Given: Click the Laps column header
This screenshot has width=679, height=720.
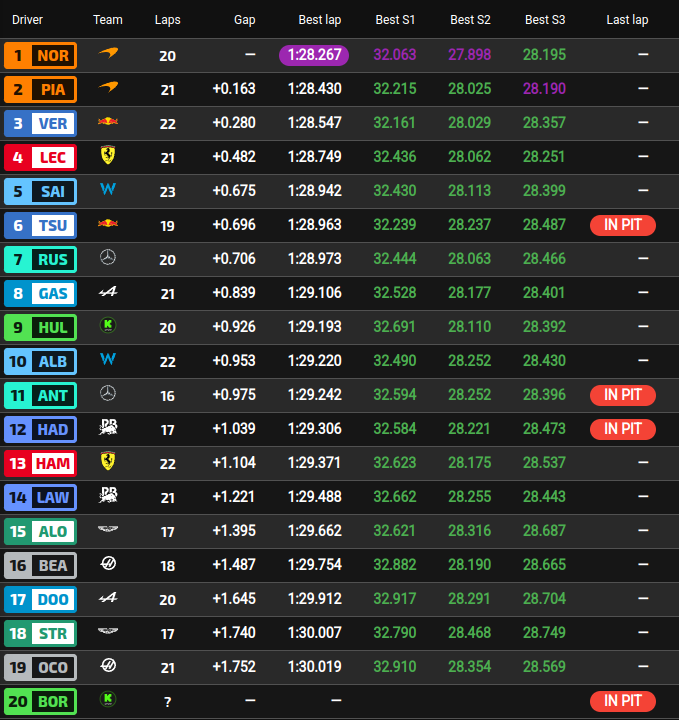Looking at the screenshot, I should 167,20.
